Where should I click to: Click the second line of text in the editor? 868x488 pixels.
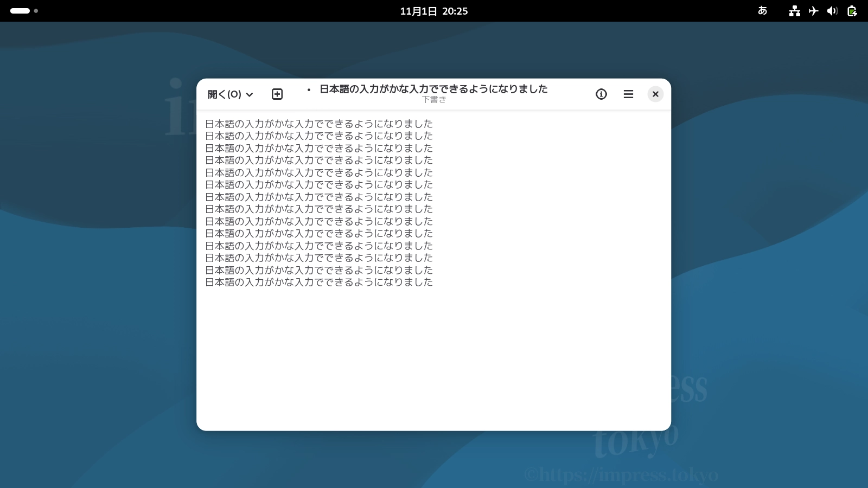[x=319, y=136]
